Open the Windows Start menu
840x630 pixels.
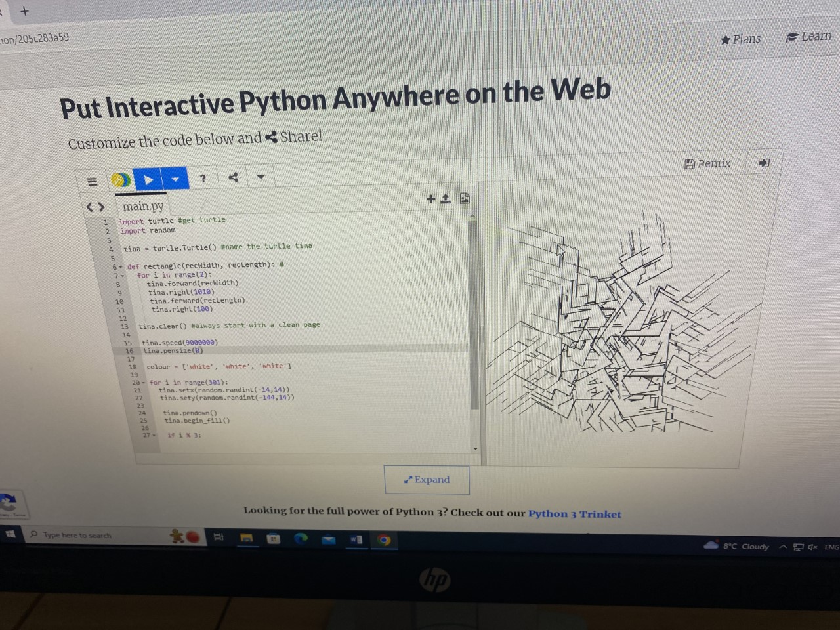click(x=10, y=534)
